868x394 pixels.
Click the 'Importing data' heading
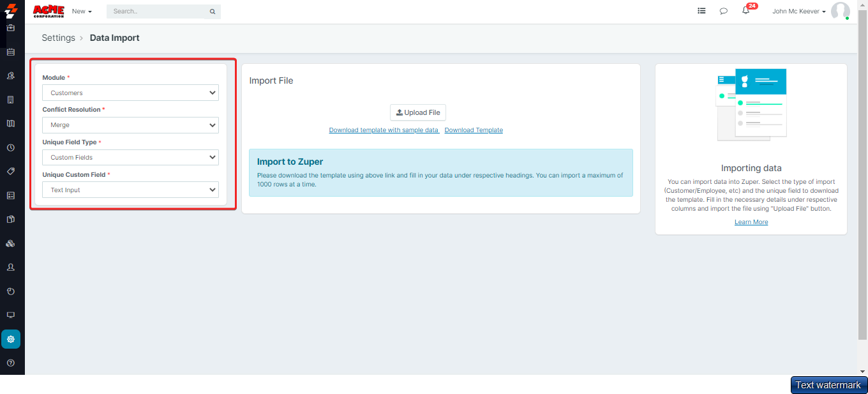tap(751, 169)
